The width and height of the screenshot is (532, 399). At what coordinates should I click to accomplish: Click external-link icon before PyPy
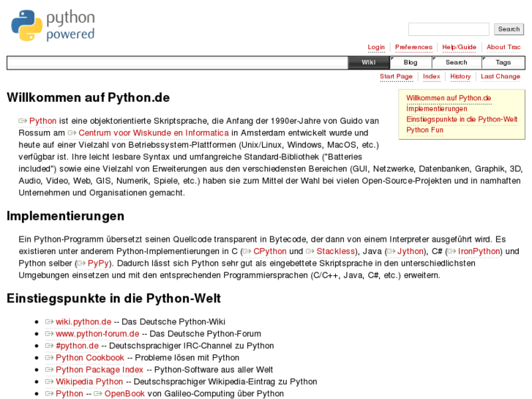tap(81, 263)
